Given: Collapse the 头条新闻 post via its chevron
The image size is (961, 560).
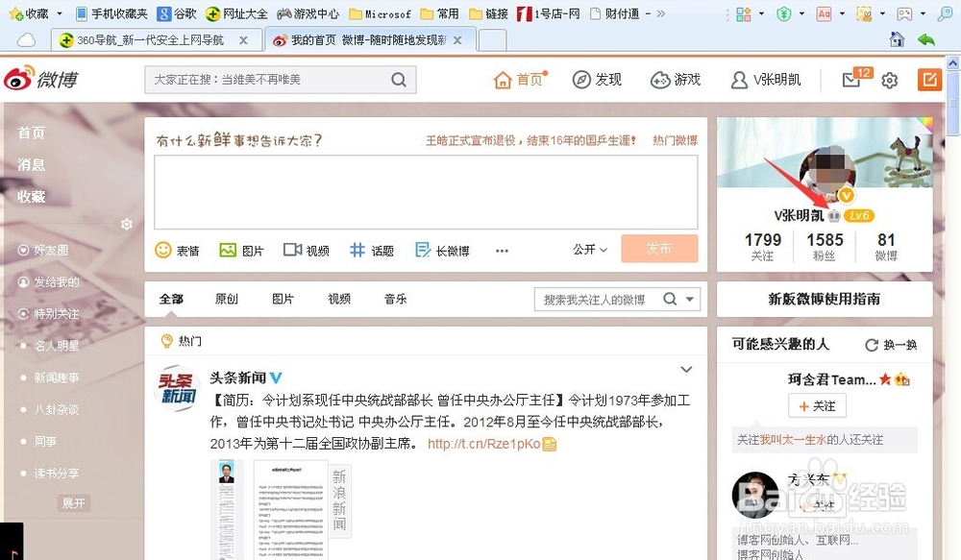Looking at the screenshot, I should pyautogui.click(x=686, y=369).
